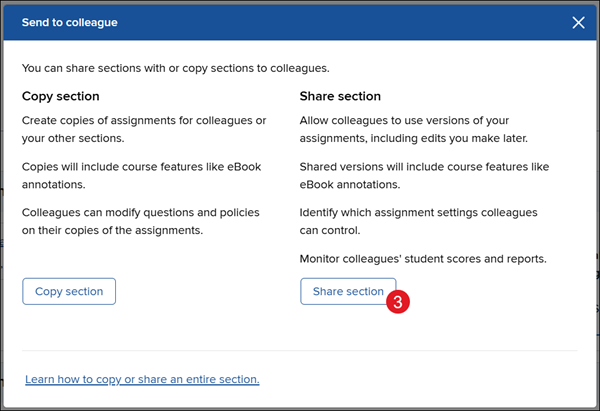Click the empty space between the two buttons
Viewport: 600px width, 411px height.
click(208, 291)
